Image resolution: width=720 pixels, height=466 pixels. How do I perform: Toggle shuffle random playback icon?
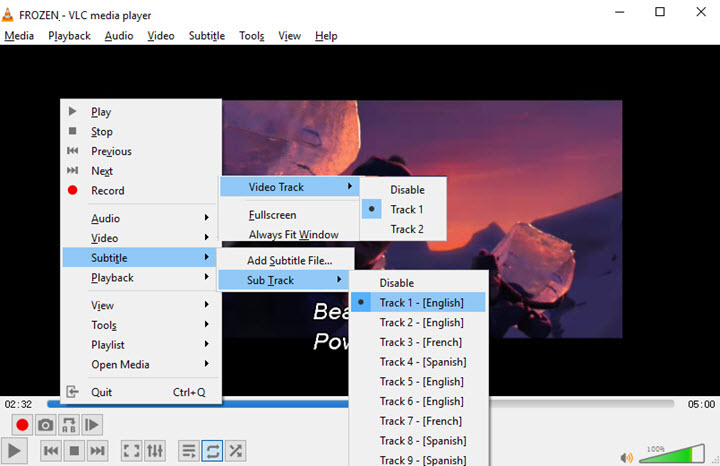coord(236,451)
